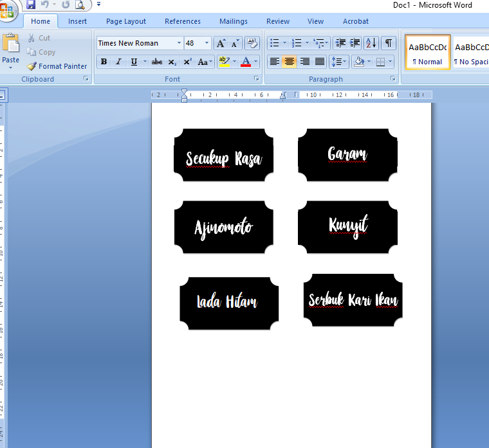Click the Clear Formatting icon

coord(252,43)
